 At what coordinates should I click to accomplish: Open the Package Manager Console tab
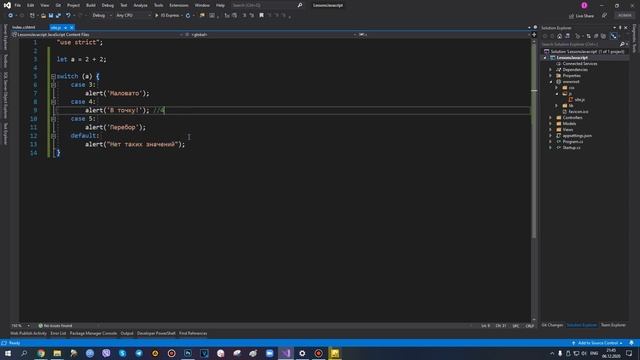click(93, 333)
